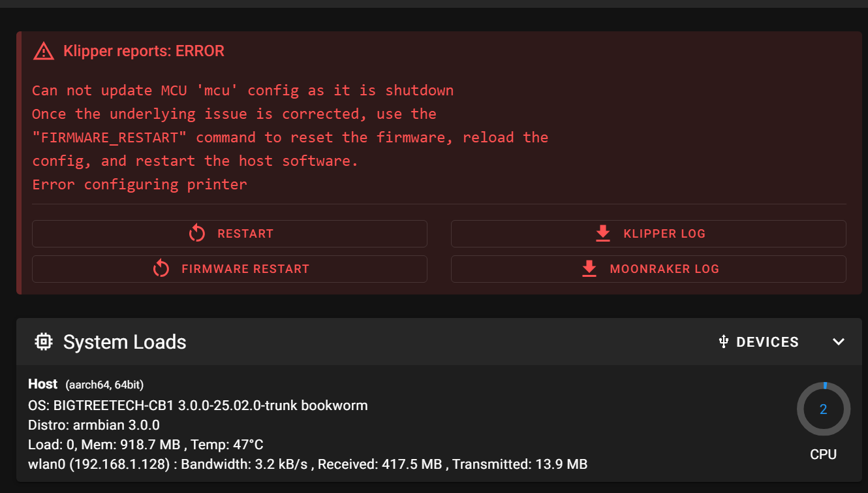Click the CPU label under the gauge
The width and height of the screenshot is (868, 493).
[x=824, y=454]
